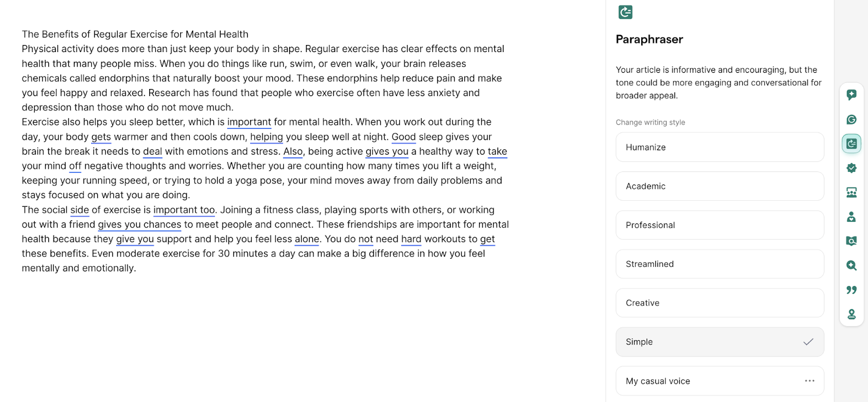Click the underlined phrase "gives you chances"
868x402 pixels.
[139, 225]
